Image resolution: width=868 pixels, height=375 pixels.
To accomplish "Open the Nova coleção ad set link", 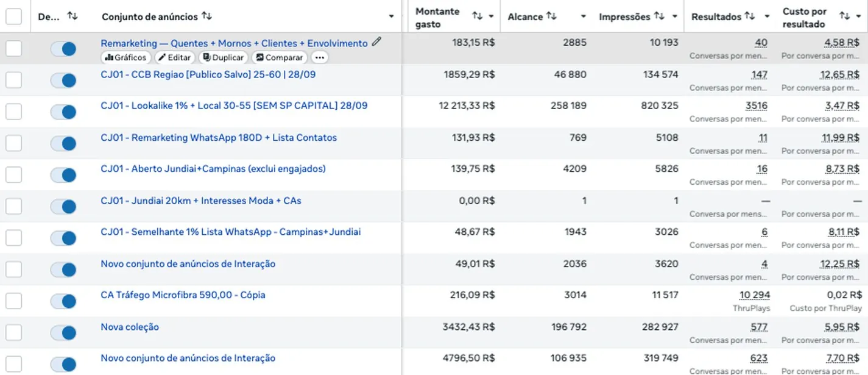I will point(130,327).
